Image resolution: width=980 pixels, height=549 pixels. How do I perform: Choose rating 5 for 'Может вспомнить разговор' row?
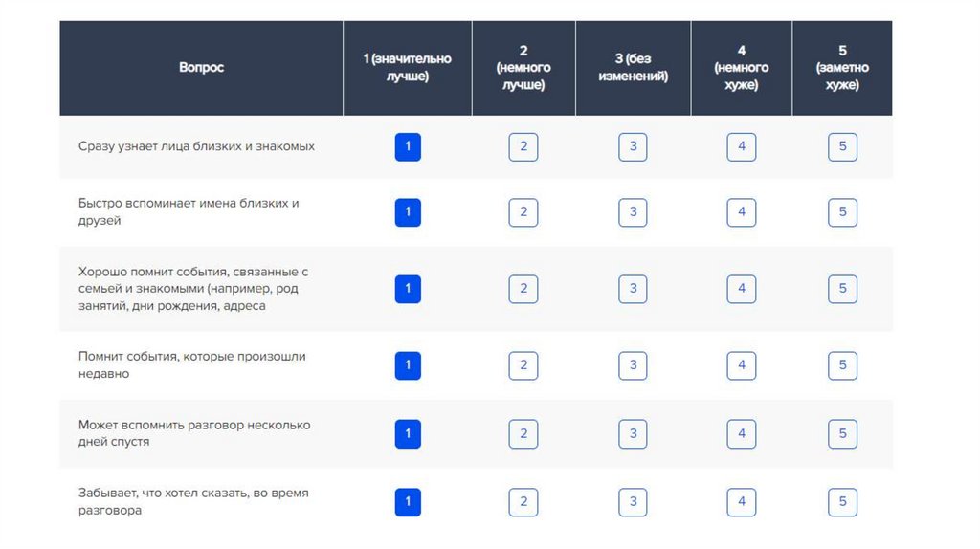click(842, 434)
